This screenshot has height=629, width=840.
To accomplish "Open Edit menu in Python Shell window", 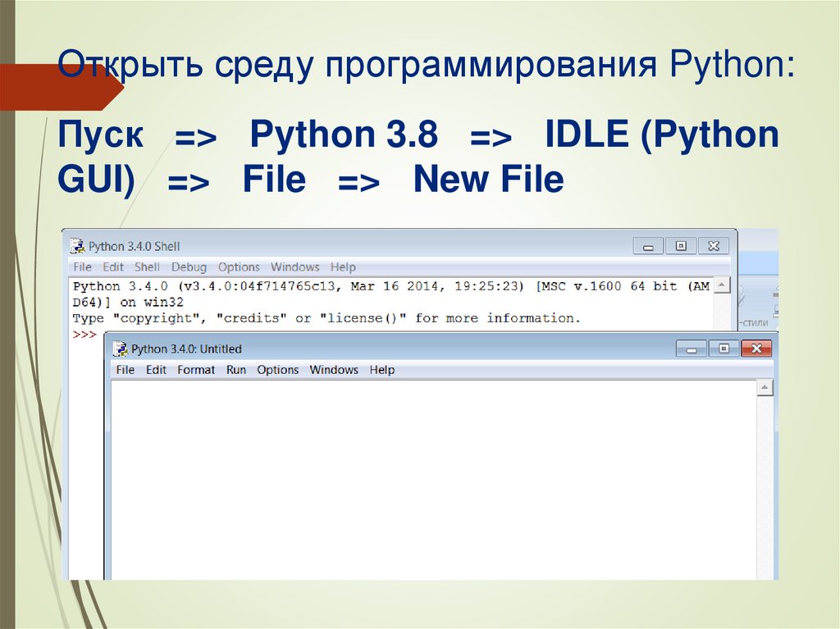I will click(113, 267).
